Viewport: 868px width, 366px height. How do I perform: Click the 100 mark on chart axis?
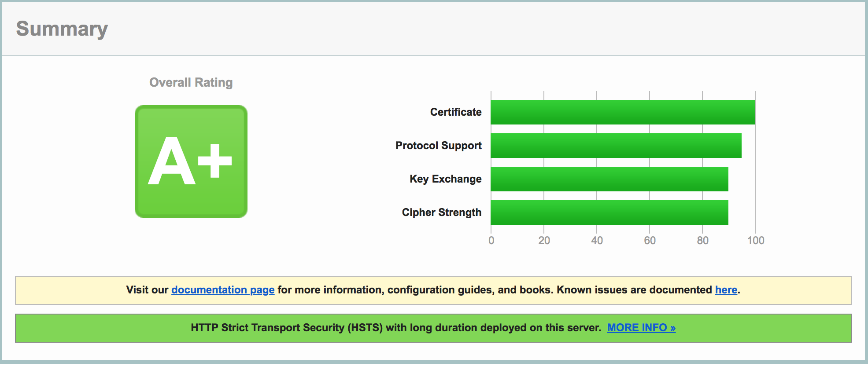pyautogui.click(x=755, y=241)
